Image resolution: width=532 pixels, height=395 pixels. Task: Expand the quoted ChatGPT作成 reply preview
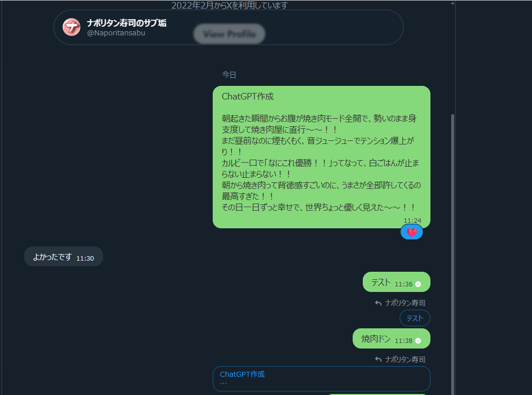(x=321, y=379)
